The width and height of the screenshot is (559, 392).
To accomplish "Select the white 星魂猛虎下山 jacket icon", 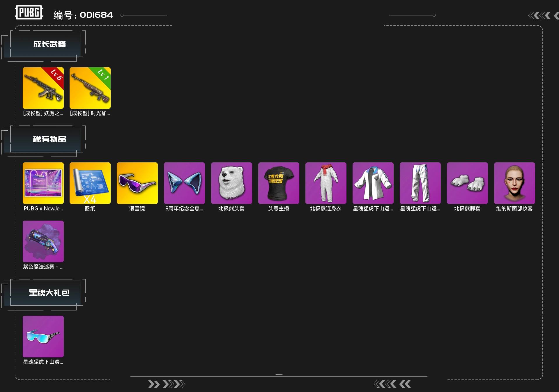I will tap(373, 183).
